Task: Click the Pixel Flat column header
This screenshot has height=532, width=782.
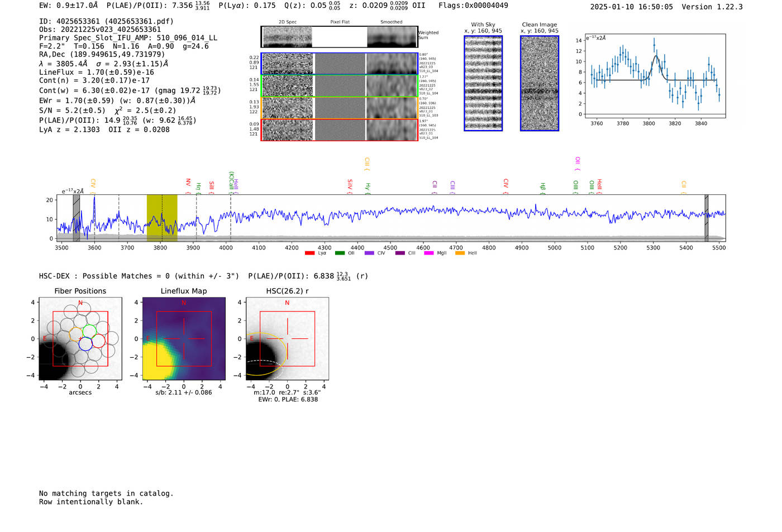Action: pos(340,22)
